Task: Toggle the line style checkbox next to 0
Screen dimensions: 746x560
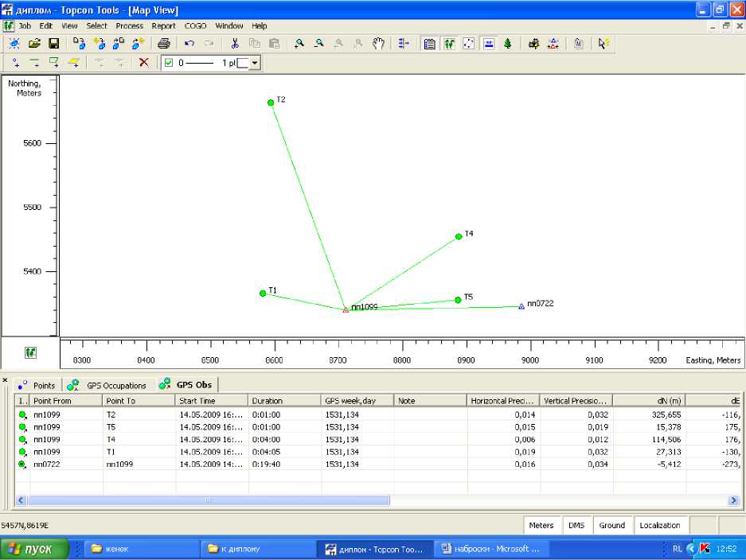Action: click(169, 63)
